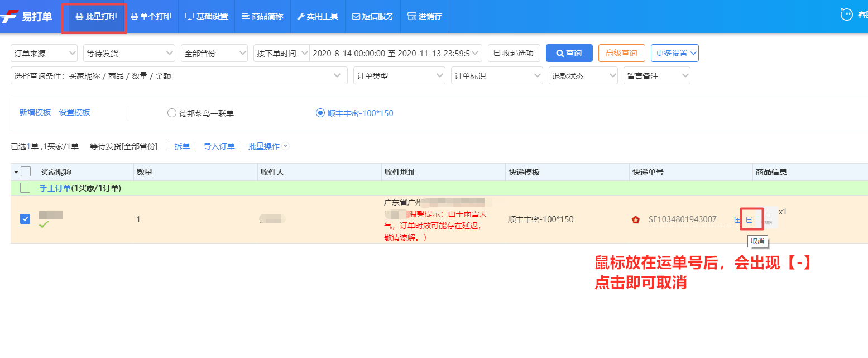Click the red star pentagon icon
The height and width of the screenshot is (358, 868).
click(635, 219)
